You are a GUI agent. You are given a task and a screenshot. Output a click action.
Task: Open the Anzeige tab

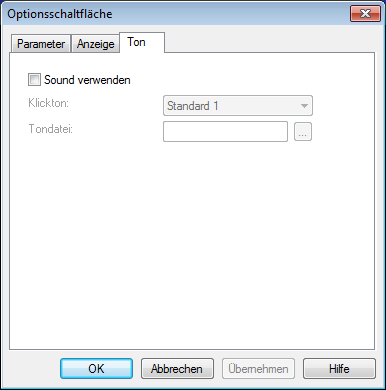95,44
